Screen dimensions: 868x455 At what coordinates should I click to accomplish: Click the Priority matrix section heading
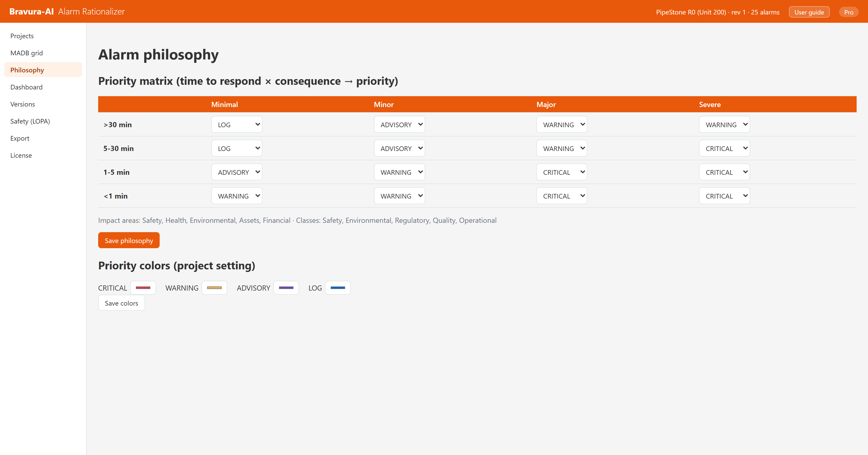(248, 81)
